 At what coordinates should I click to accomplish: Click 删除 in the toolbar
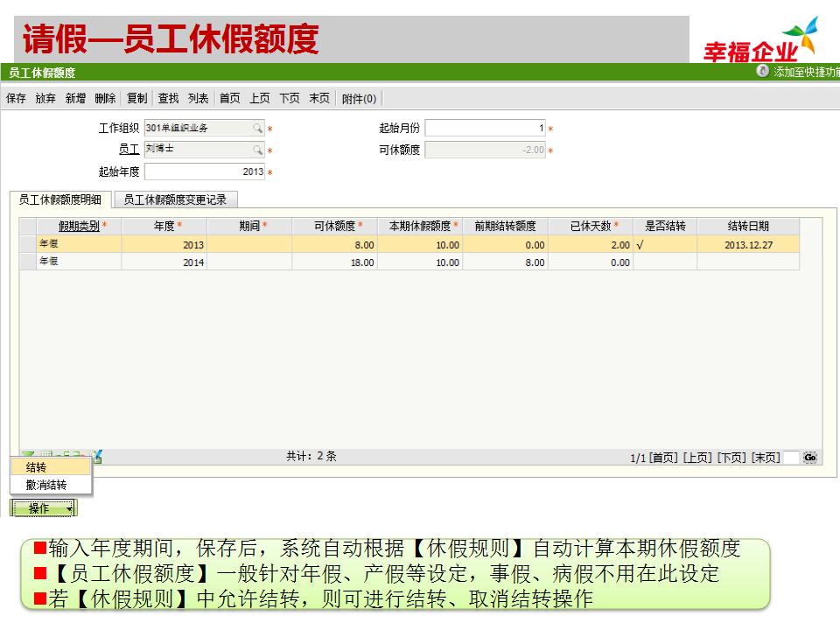[105, 99]
